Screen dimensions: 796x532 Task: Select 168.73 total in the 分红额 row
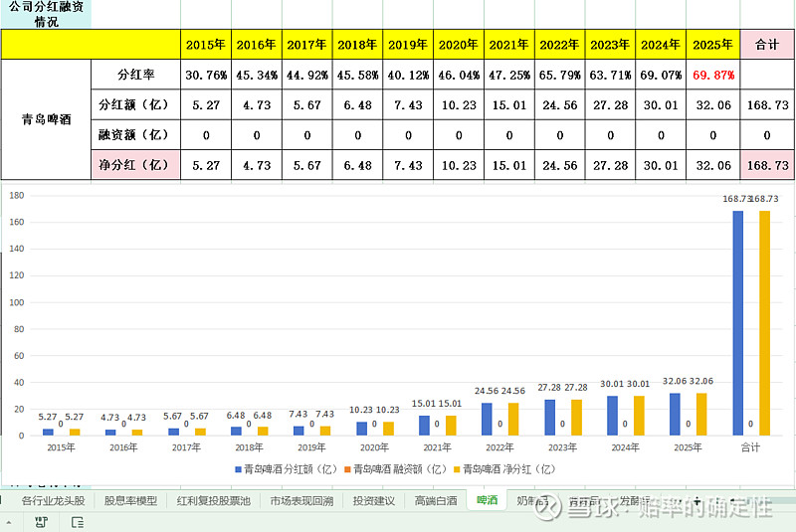pyautogui.click(x=767, y=105)
